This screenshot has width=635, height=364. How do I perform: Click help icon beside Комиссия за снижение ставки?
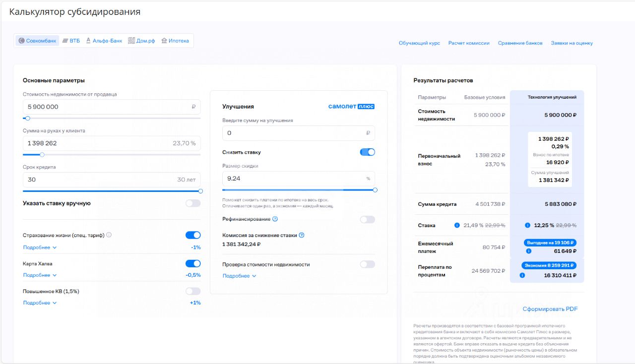(x=301, y=236)
